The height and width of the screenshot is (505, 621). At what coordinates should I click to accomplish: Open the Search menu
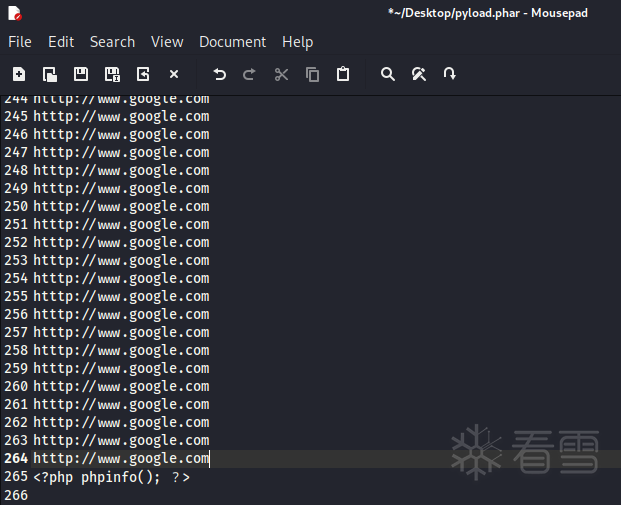pyautogui.click(x=112, y=42)
